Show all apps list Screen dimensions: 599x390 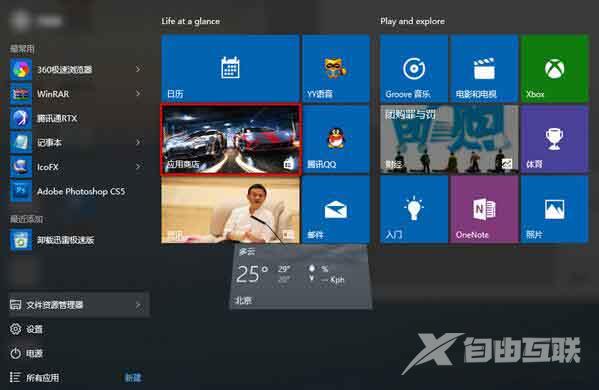[34, 377]
